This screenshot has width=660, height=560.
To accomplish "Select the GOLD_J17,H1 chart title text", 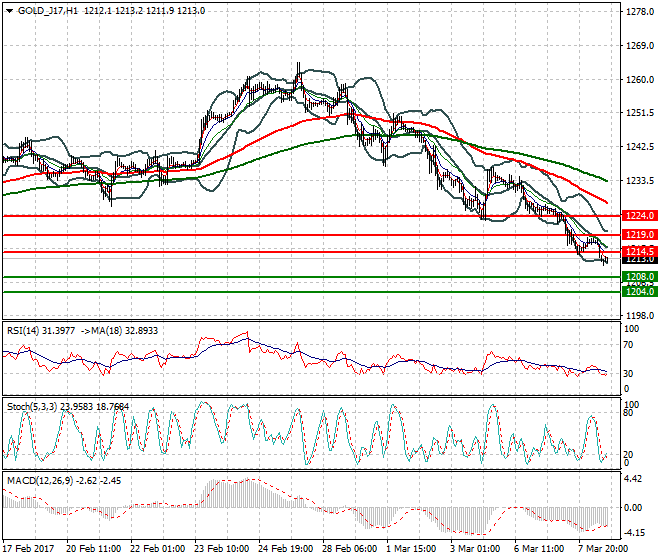I will [x=48, y=11].
